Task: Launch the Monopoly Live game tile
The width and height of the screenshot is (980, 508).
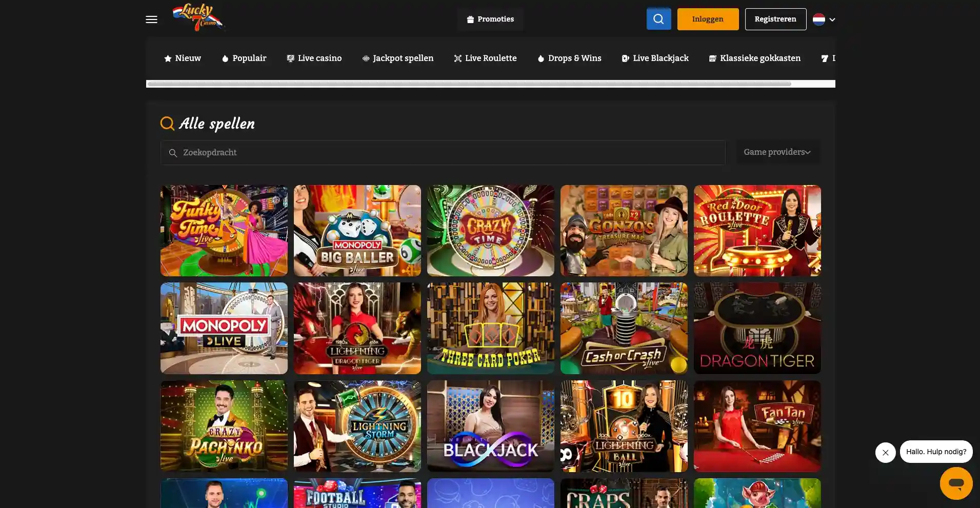Action: 224,328
